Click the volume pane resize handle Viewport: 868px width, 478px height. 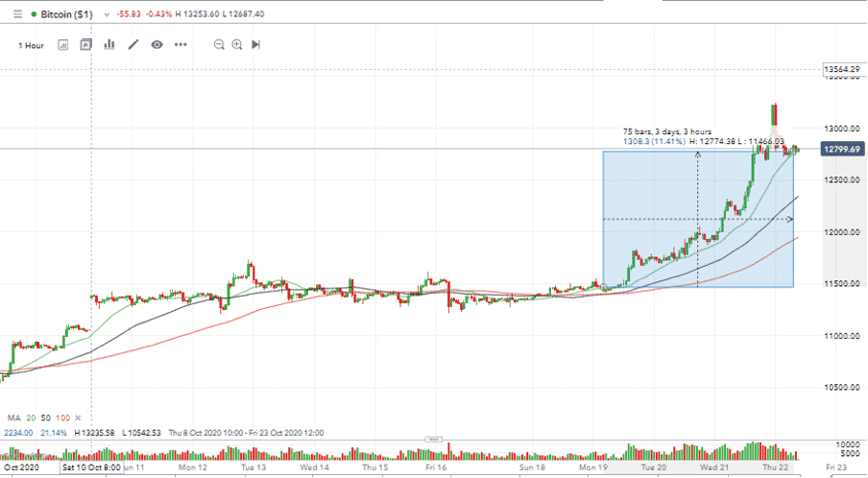point(433,440)
